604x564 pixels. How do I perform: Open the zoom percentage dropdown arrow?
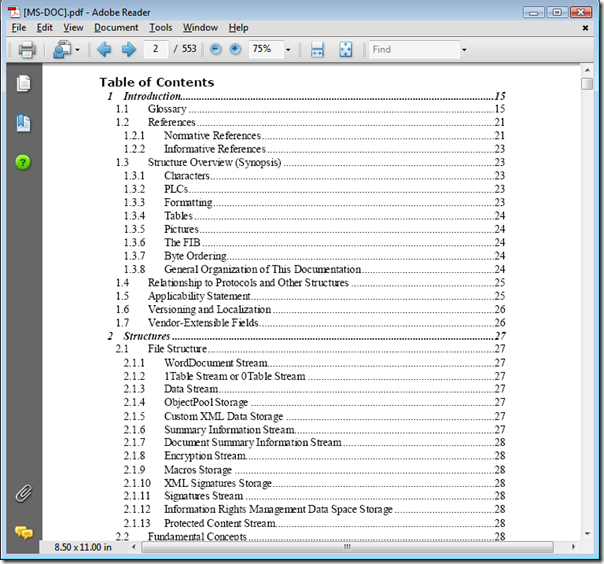coord(288,49)
